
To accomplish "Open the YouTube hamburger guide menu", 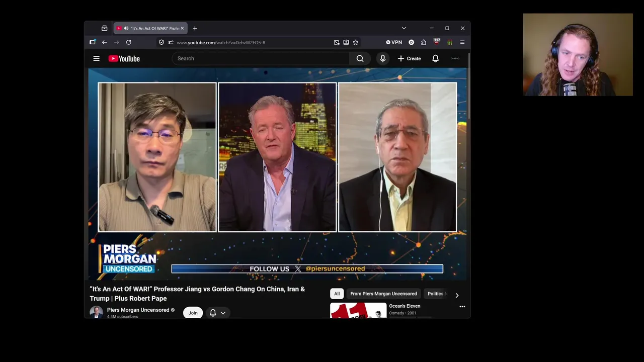I will (x=96, y=58).
